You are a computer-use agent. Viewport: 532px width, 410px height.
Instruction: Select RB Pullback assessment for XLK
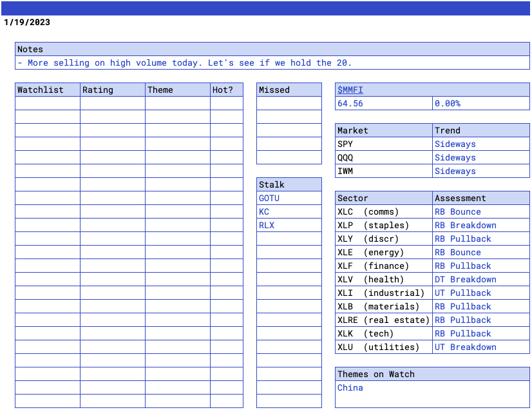coord(481,333)
